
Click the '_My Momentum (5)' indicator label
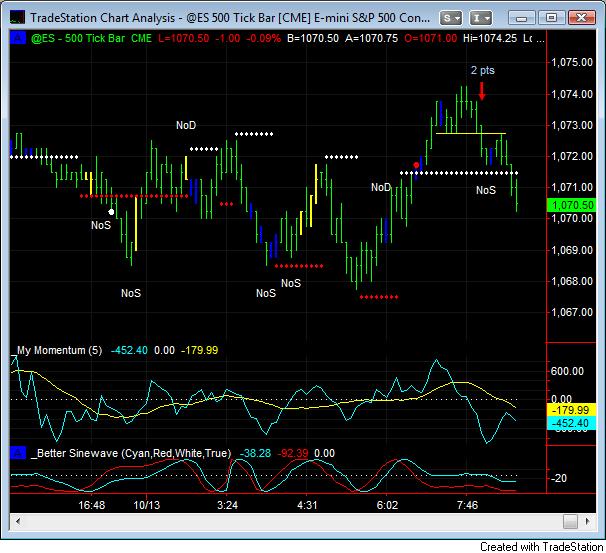point(56,350)
